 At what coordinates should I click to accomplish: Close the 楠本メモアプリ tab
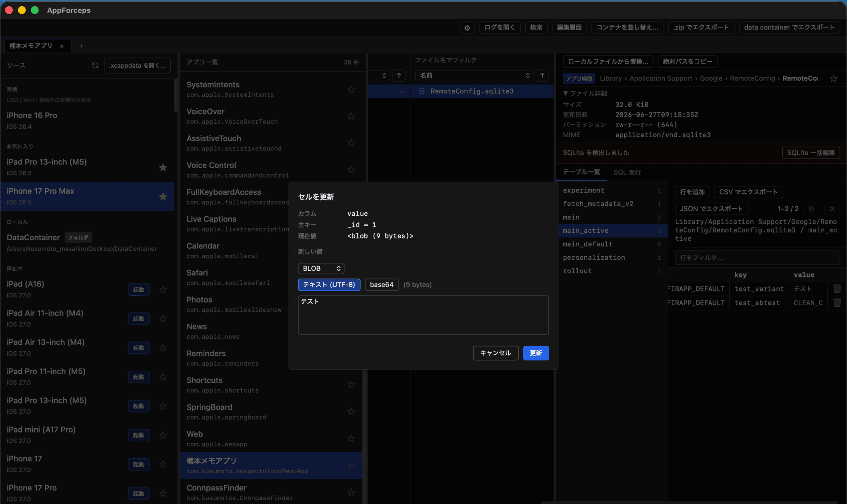62,46
